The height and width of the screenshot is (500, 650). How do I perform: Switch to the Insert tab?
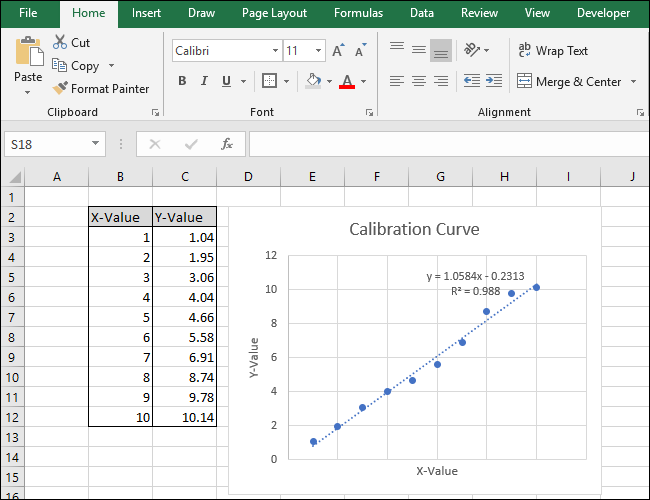click(146, 13)
